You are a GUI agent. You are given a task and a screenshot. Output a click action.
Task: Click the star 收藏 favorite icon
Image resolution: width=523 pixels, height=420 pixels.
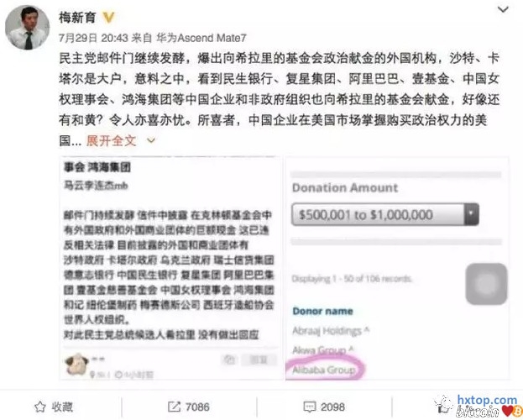[x=40, y=407]
